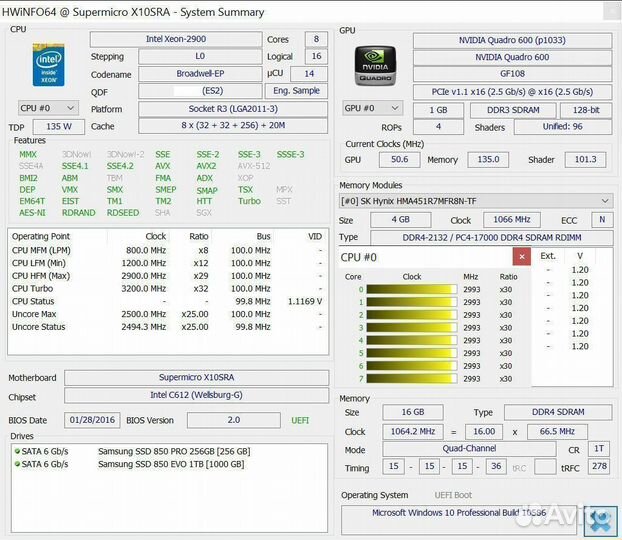Image resolution: width=622 pixels, height=540 pixels.
Task: Close the CPU #0 clock panel
Action: [522, 257]
